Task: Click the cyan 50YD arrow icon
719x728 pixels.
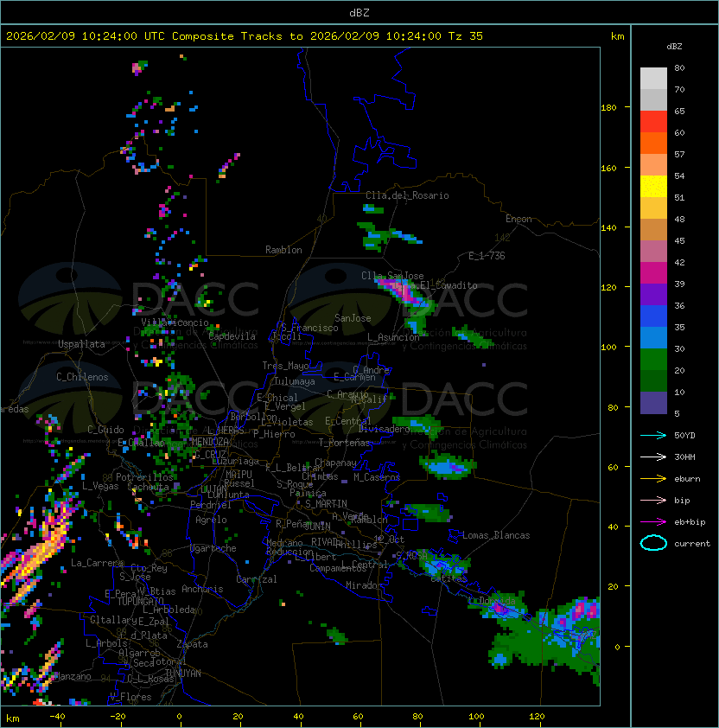Action: tap(653, 435)
